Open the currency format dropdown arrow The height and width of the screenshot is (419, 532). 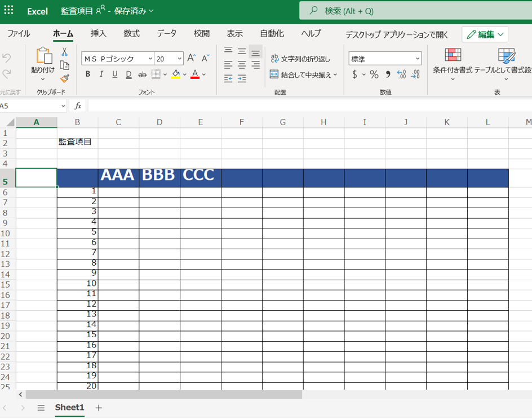[x=363, y=74]
